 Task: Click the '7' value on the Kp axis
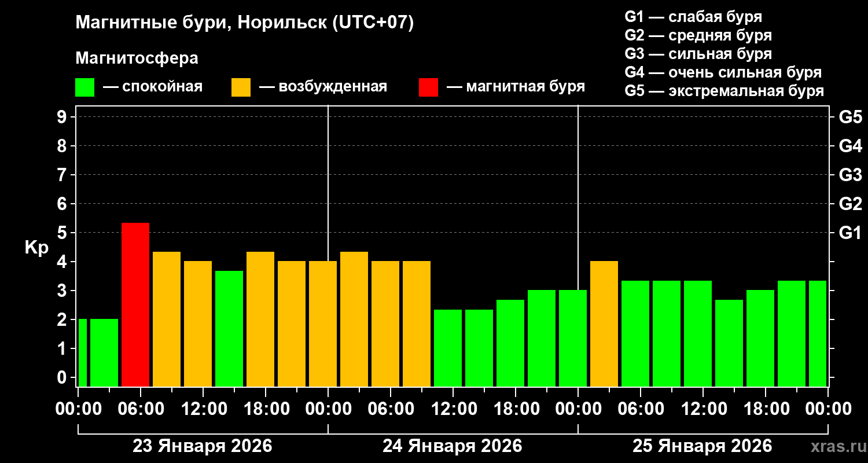pos(63,175)
